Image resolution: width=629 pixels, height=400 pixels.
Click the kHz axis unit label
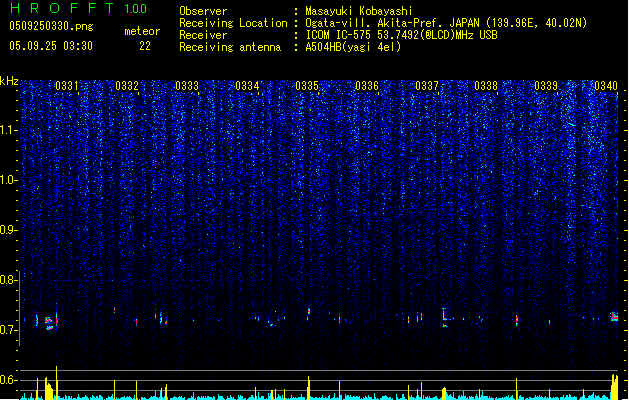(9, 81)
